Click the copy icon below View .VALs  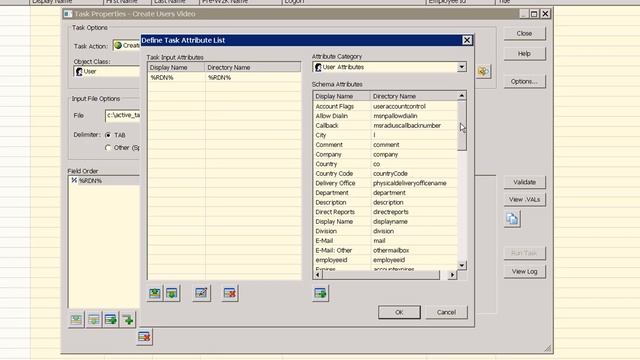pyautogui.click(x=512, y=219)
